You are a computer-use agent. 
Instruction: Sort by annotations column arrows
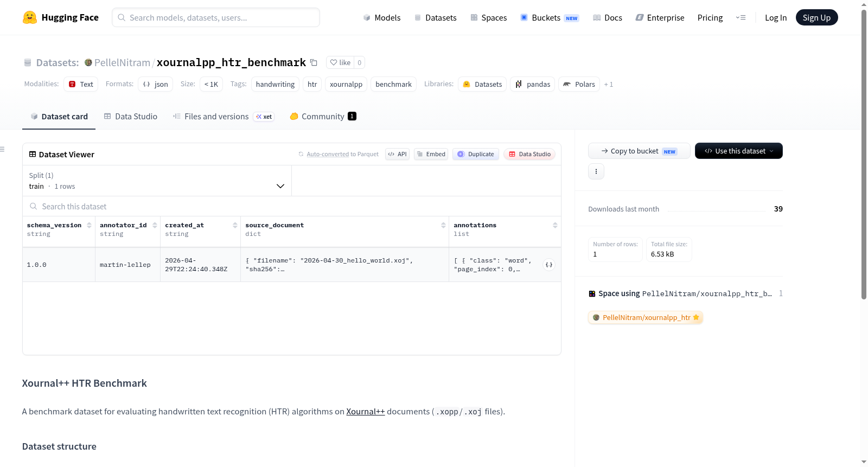pos(555,225)
